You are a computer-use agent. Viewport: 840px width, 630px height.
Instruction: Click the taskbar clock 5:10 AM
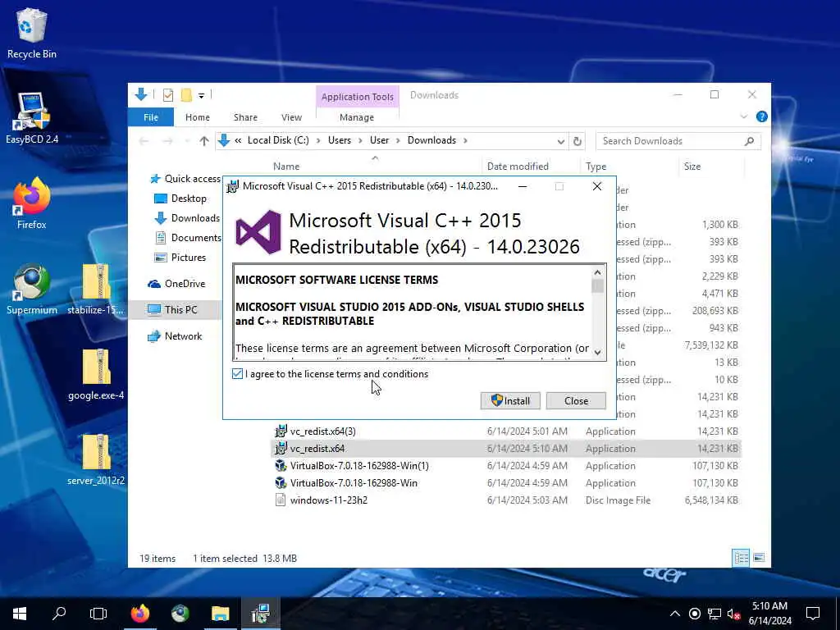tap(769, 614)
